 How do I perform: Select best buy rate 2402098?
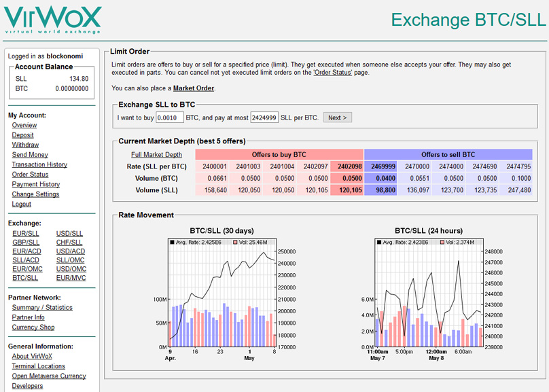[347, 166]
